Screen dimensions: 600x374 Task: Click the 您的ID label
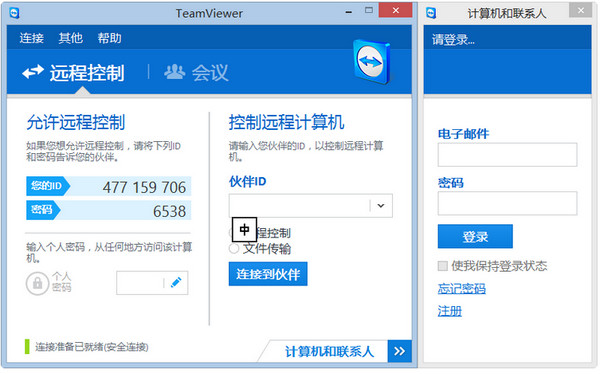click(x=46, y=186)
